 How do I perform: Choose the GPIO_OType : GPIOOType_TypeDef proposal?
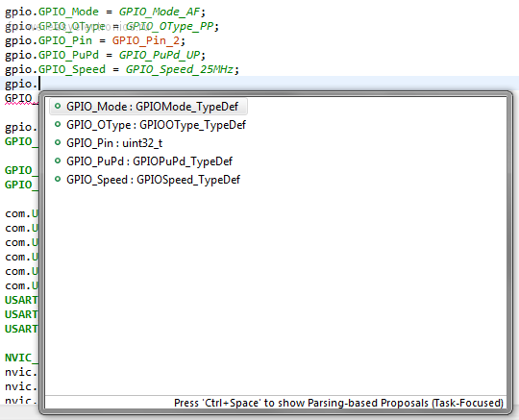(156, 125)
